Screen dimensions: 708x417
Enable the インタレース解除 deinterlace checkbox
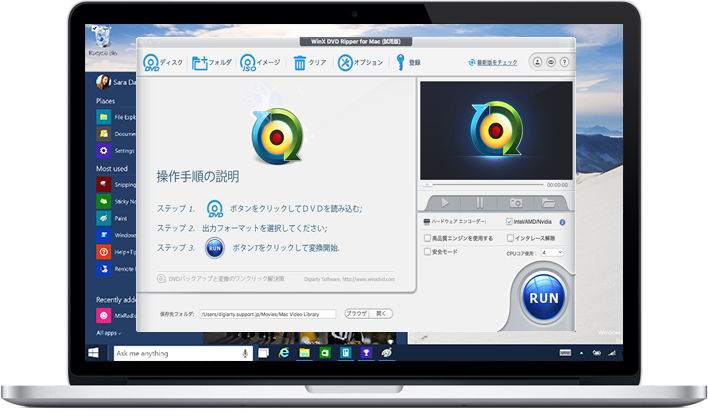(x=510, y=237)
